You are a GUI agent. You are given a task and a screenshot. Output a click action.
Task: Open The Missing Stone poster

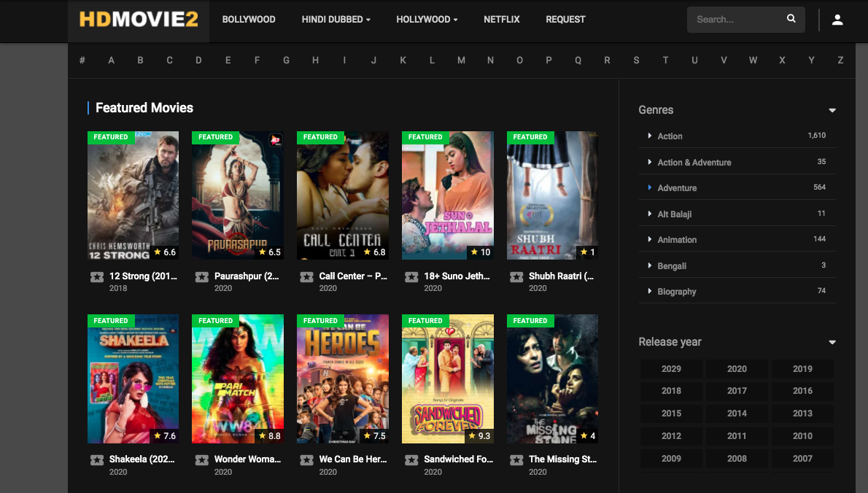tap(552, 379)
